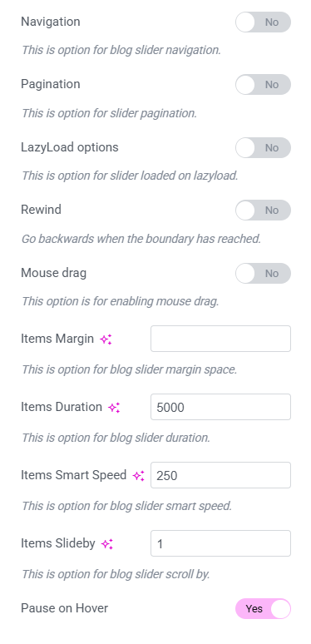
Task: Click the AI sparkle icon beside Items Duration
Action: tap(114, 408)
